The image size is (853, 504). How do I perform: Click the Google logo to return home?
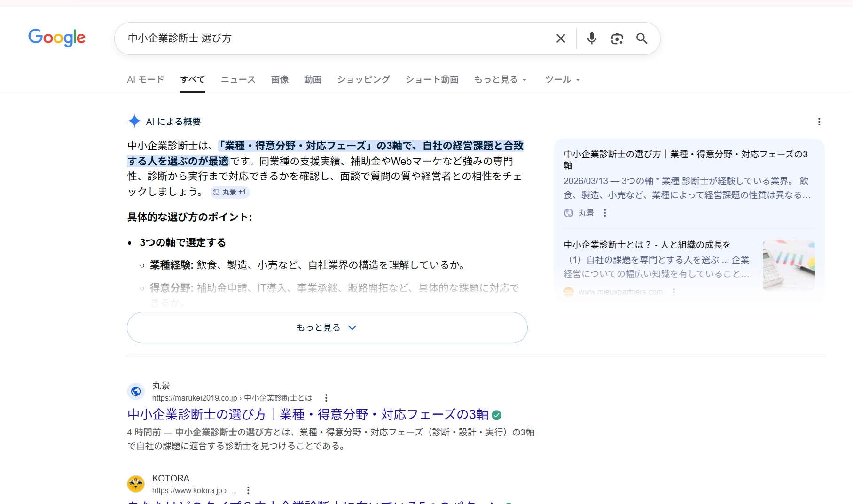[x=56, y=38]
